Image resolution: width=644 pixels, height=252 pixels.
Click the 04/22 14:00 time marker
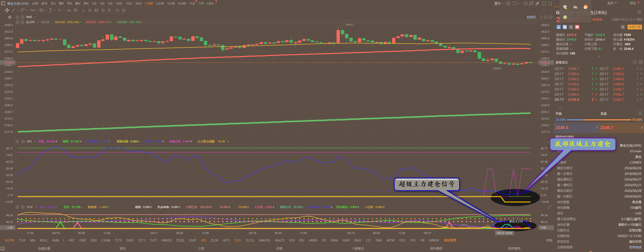[x=504, y=233]
